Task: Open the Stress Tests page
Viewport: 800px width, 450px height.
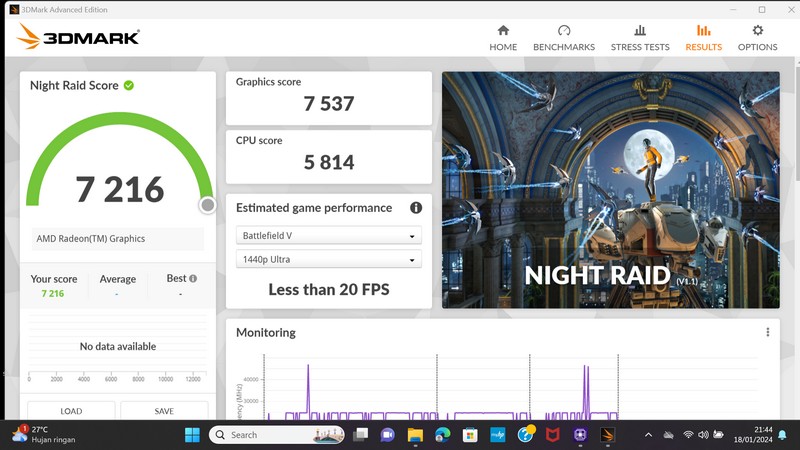Action: (640, 38)
